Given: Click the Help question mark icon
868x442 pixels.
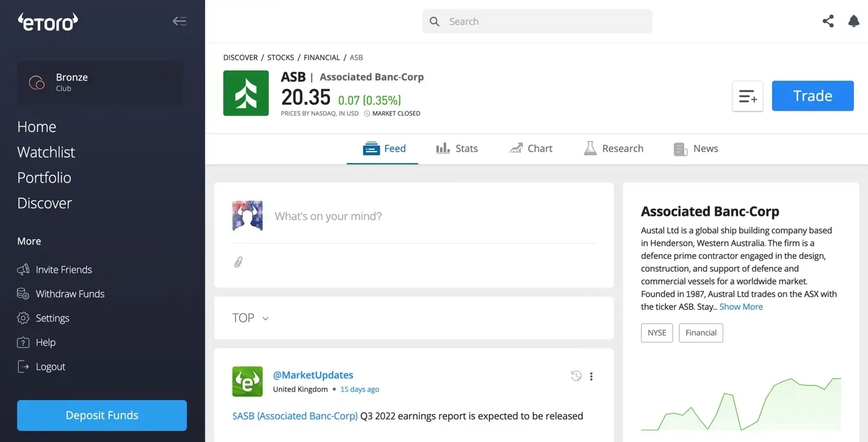Looking at the screenshot, I should point(23,342).
